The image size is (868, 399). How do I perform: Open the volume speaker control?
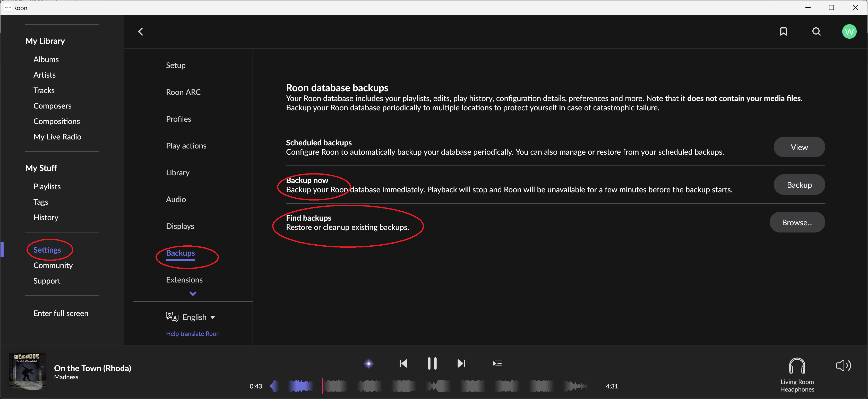click(843, 365)
